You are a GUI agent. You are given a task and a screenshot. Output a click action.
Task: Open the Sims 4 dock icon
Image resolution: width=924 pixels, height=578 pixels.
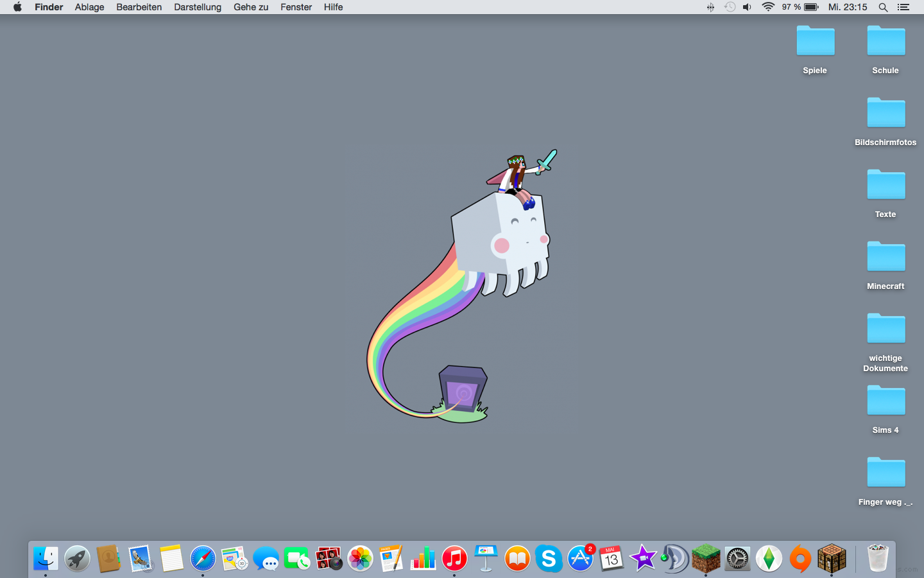click(x=769, y=559)
